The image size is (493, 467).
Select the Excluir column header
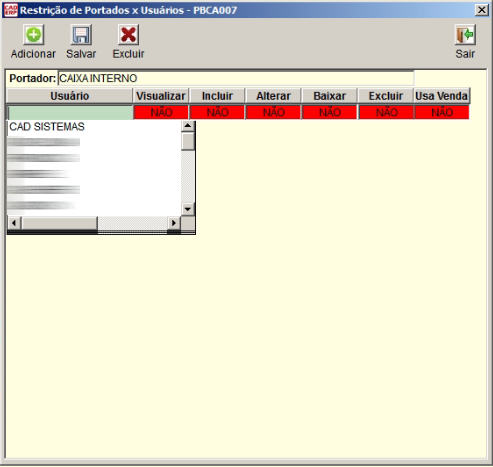(386, 96)
